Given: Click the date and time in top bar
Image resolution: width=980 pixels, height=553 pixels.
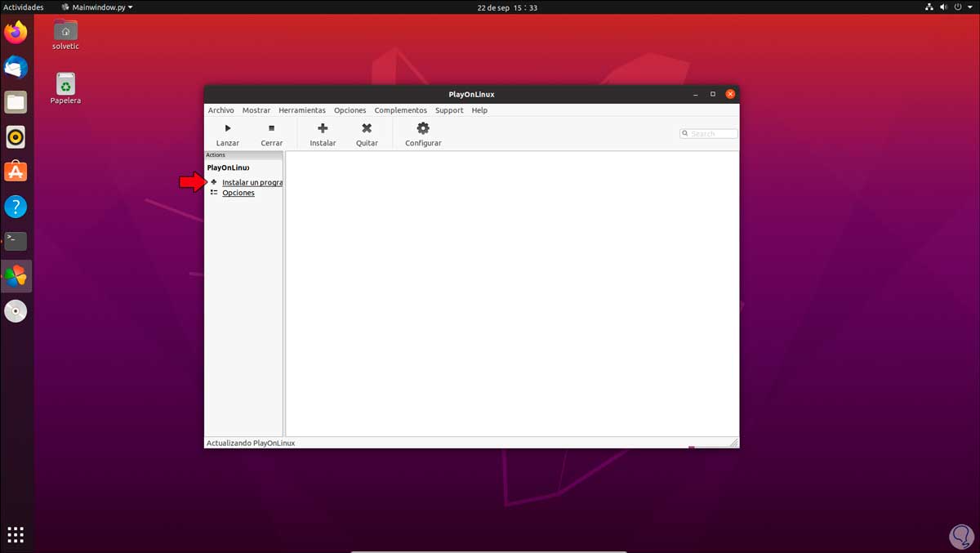Looking at the screenshot, I should coord(507,7).
